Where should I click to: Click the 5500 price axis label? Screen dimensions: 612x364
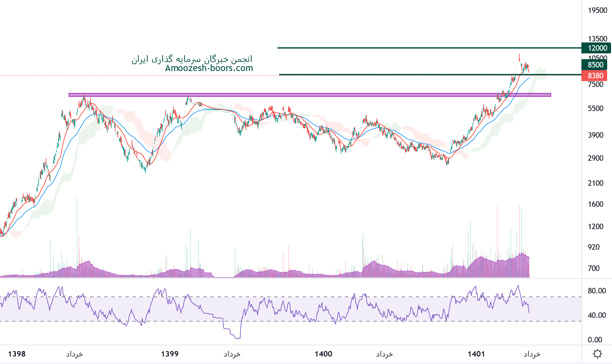(x=595, y=109)
